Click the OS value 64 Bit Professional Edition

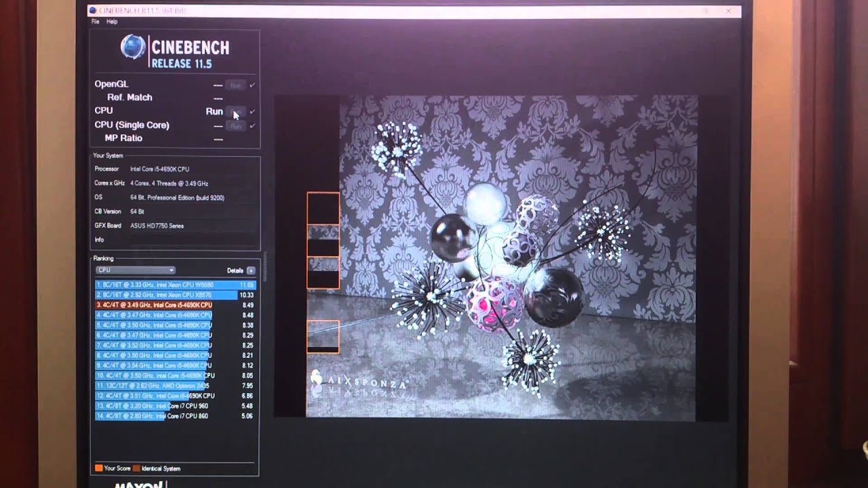(x=177, y=197)
